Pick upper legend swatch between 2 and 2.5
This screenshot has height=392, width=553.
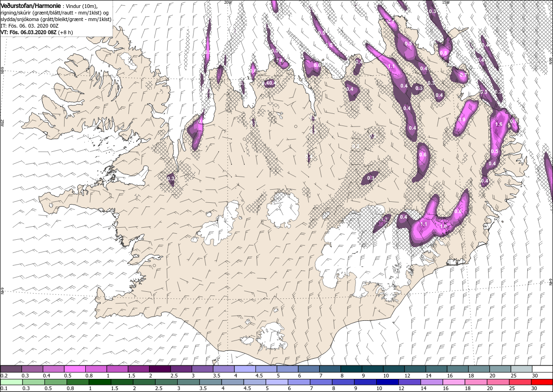click(160, 369)
